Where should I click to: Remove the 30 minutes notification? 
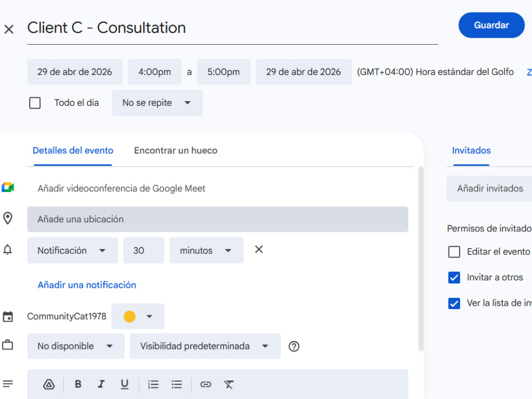pyautogui.click(x=259, y=250)
